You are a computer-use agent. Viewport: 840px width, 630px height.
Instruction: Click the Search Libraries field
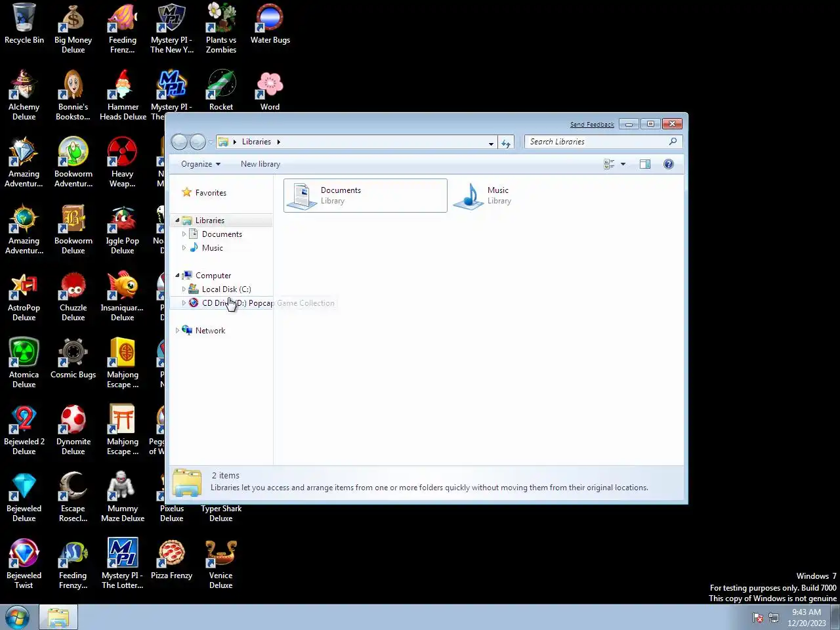coord(603,142)
